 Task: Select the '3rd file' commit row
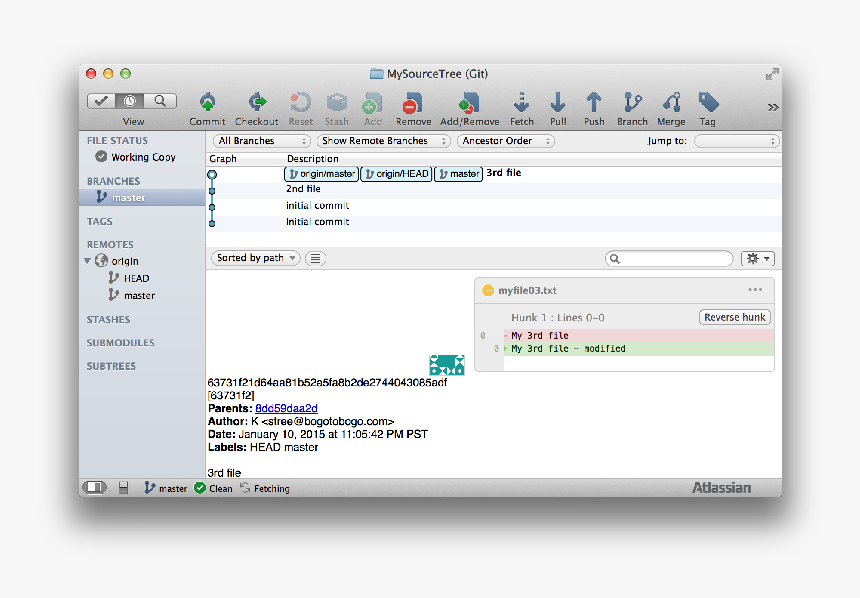[494, 174]
